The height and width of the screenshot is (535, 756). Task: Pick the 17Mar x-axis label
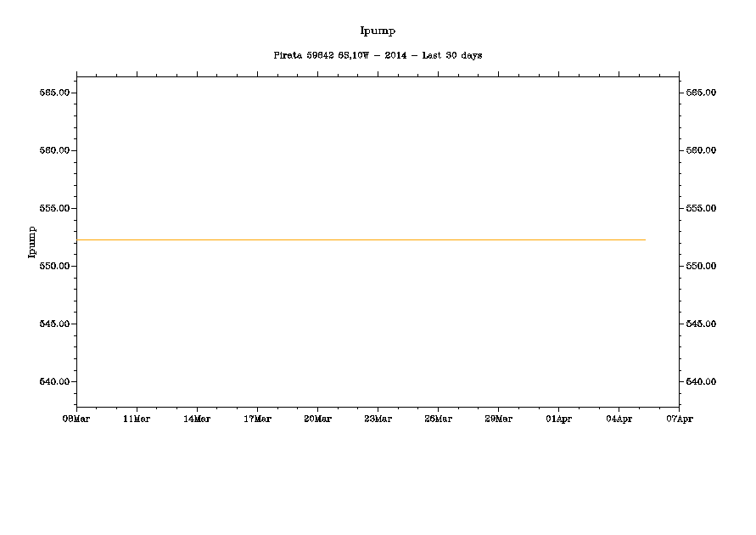click(257, 419)
